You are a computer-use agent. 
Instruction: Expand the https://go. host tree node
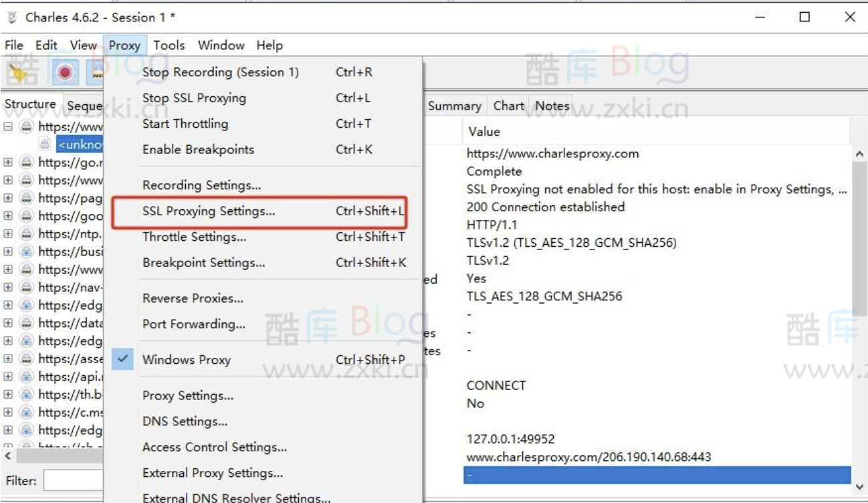(8, 162)
